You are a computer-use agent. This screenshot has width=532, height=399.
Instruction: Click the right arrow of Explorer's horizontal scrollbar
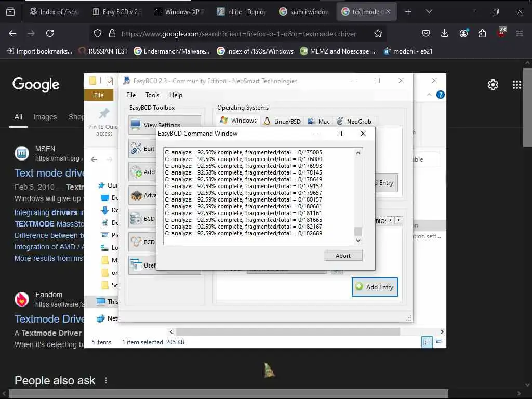coord(442,331)
